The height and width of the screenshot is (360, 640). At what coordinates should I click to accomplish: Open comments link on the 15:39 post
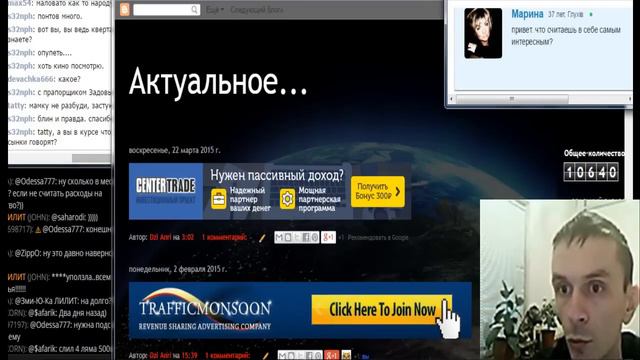tap(228, 356)
